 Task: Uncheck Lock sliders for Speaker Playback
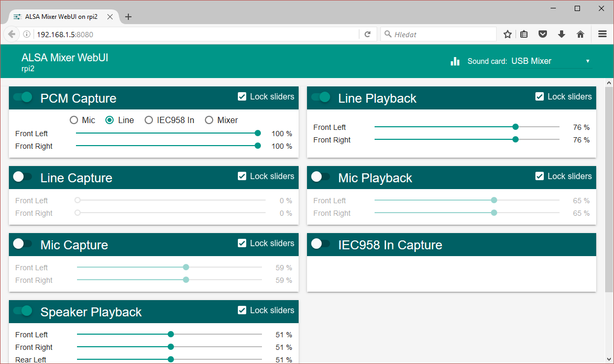(x=242, y=310)
